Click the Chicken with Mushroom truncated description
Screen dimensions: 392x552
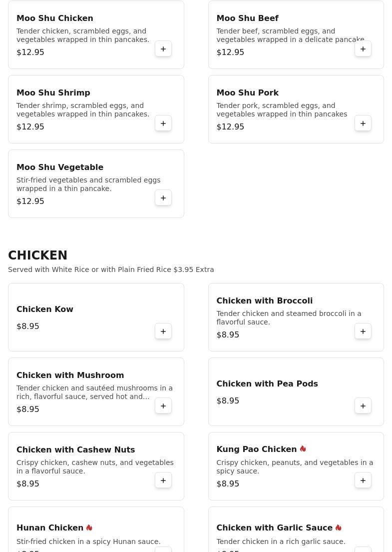tap(94, 392)
